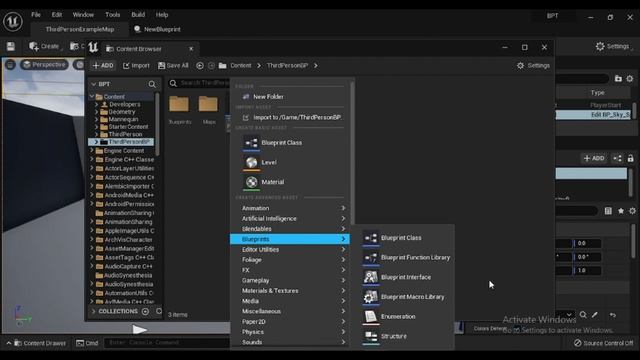This screenshot has height=360, width=640.
Task: Click the Import button
Action: coord(136,65)
